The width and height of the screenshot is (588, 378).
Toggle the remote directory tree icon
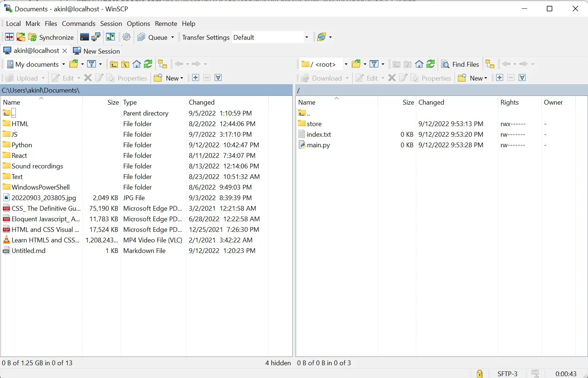click(x=490, y=64)
